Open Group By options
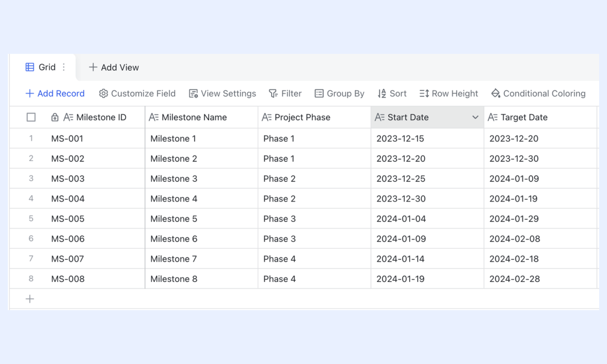The image size is (607, 364). point(339,93)
